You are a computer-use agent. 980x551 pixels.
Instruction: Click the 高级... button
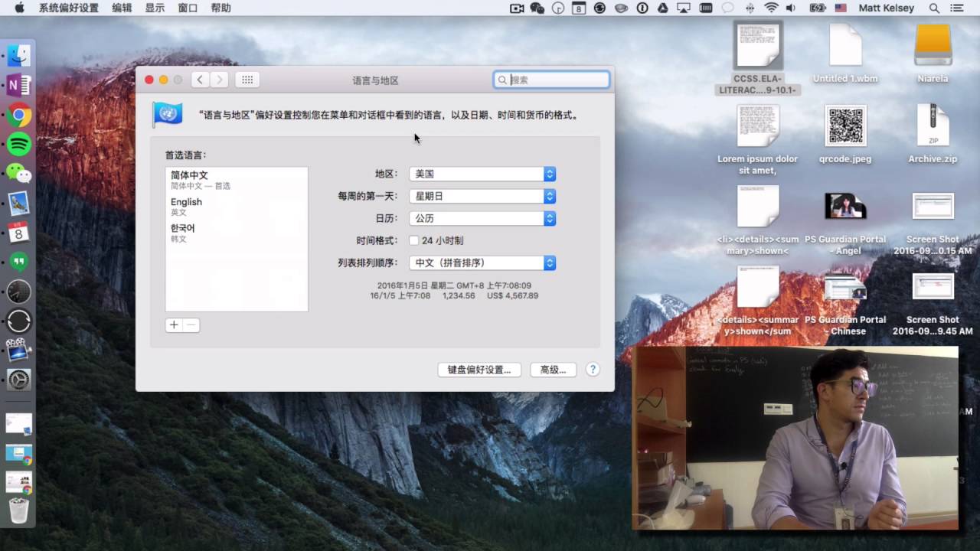pos(553,370)
